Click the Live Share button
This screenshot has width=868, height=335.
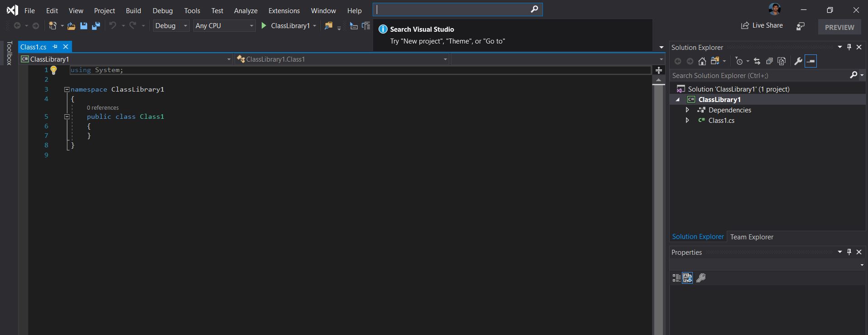[762, 26]
